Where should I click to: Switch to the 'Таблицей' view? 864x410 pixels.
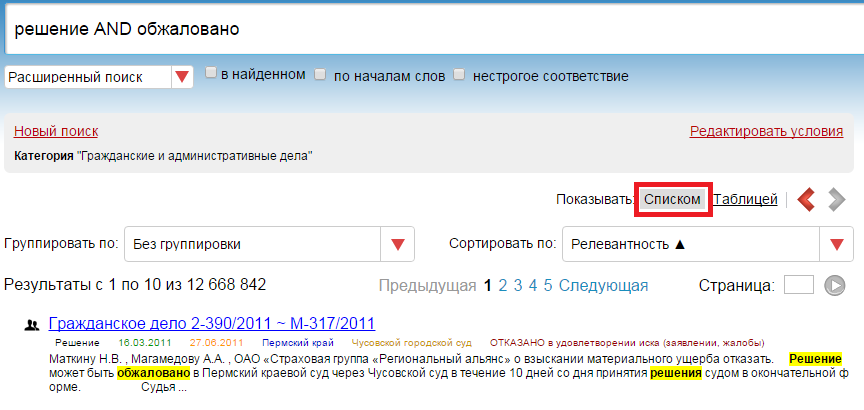click(x=745, y=199)
